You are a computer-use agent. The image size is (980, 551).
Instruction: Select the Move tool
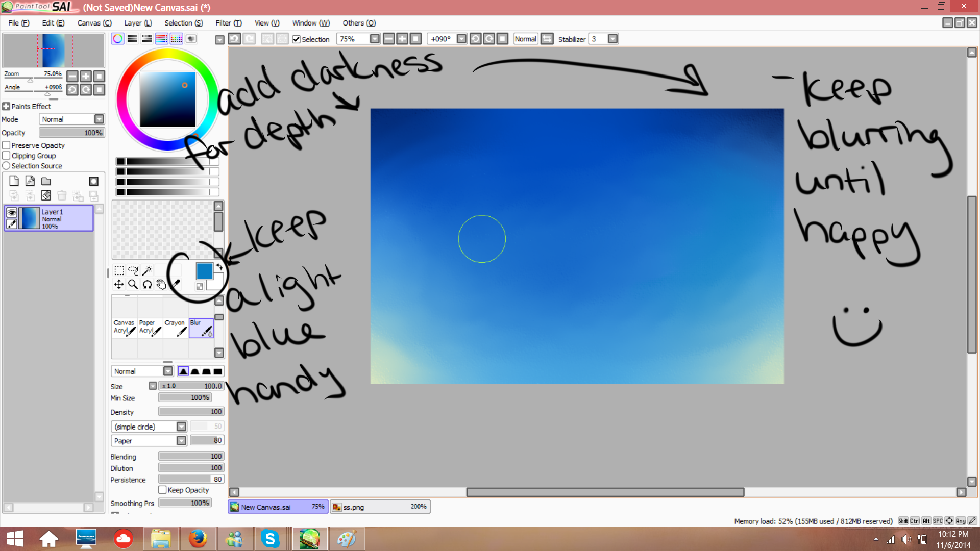pyautogui.click(x=119, y=285)
